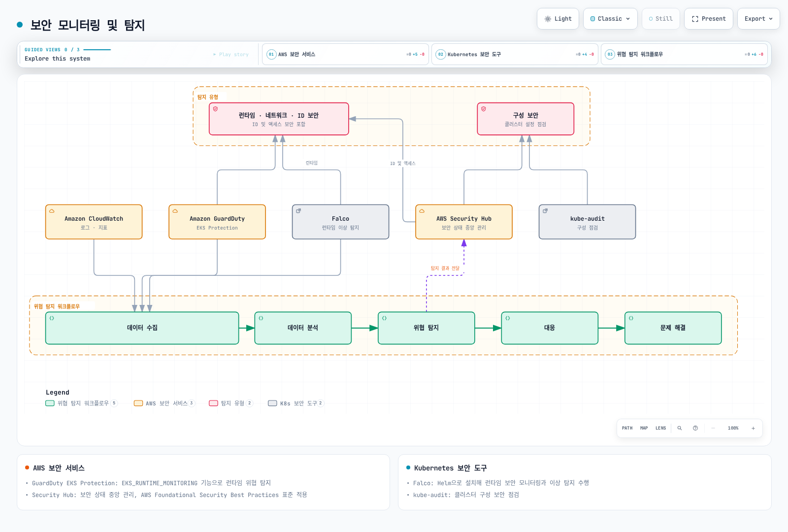Click the external-link icon on kube-audit node
Viewport: 788px width, 532px height.
[x=545, y=211]
